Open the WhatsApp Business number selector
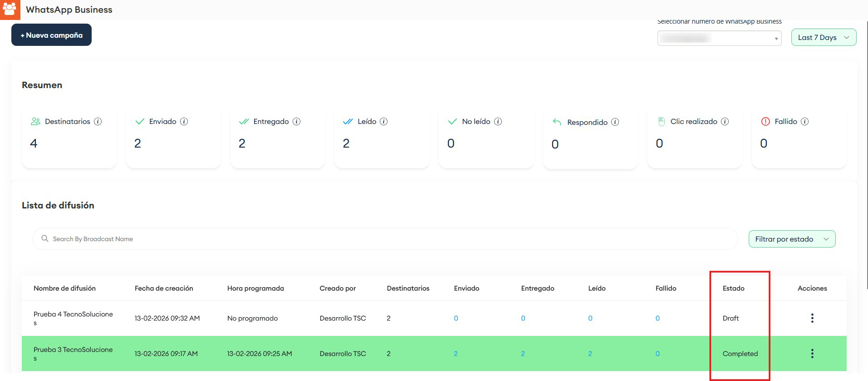 tap(719, 39)
